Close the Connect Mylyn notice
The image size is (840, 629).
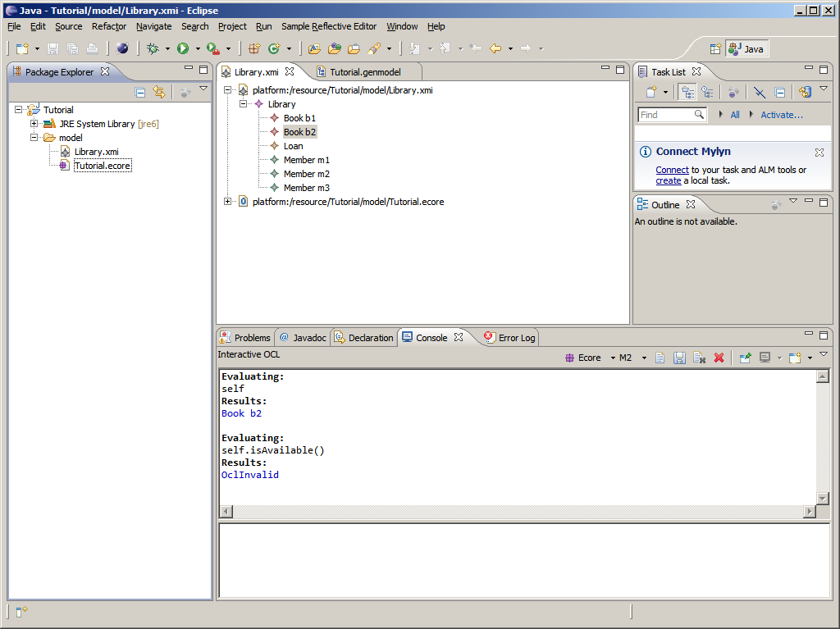[819, 153]
